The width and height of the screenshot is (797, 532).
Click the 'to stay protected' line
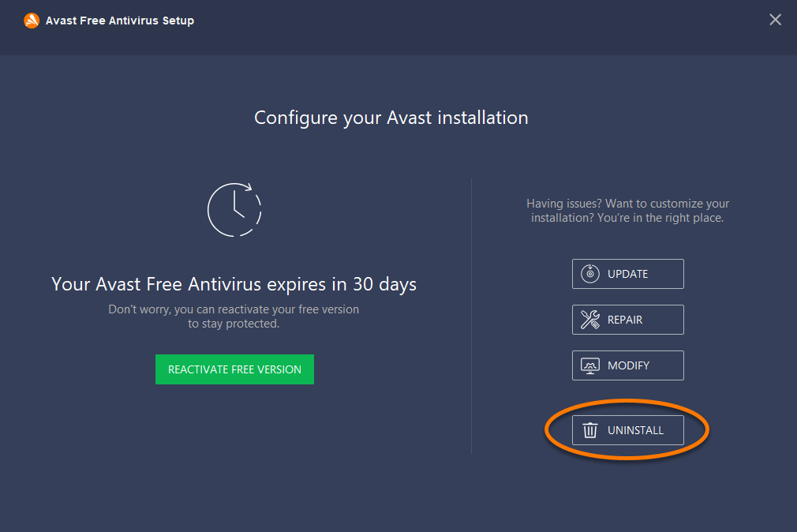234,324
